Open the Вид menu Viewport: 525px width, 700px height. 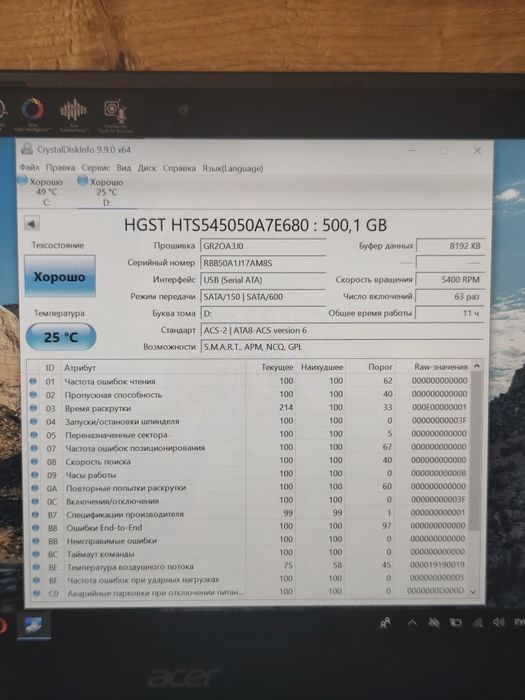click(x=124, y=168)
